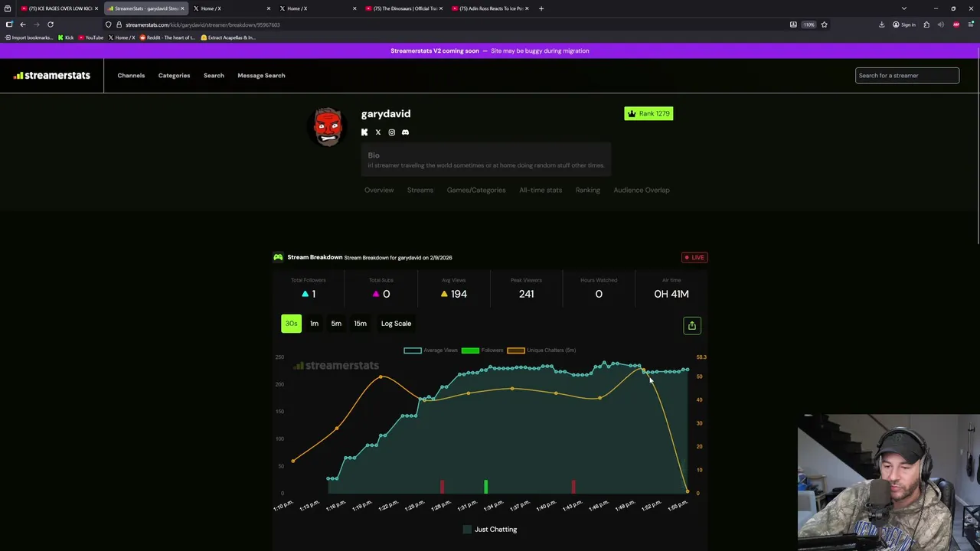This screenshot has height=551, width=980.
Task: Click the green follower bar on chart
Action: click(x=485, y=486)
